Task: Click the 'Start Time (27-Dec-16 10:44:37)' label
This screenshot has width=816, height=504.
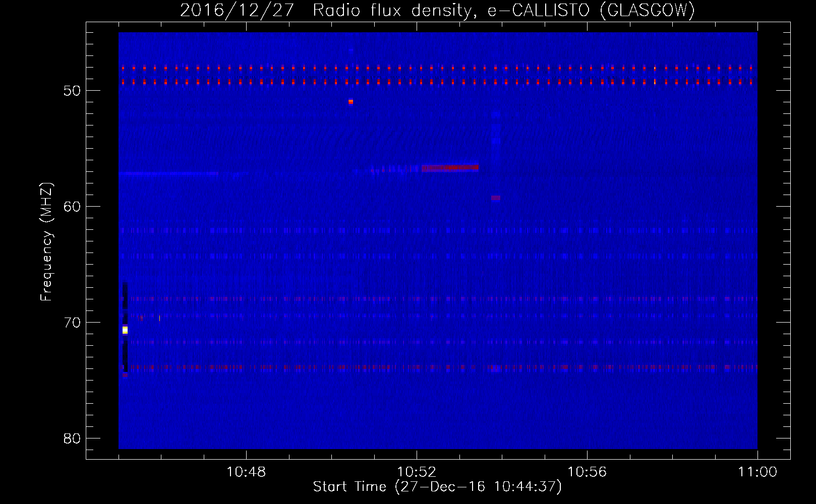Action: point(437,487)
